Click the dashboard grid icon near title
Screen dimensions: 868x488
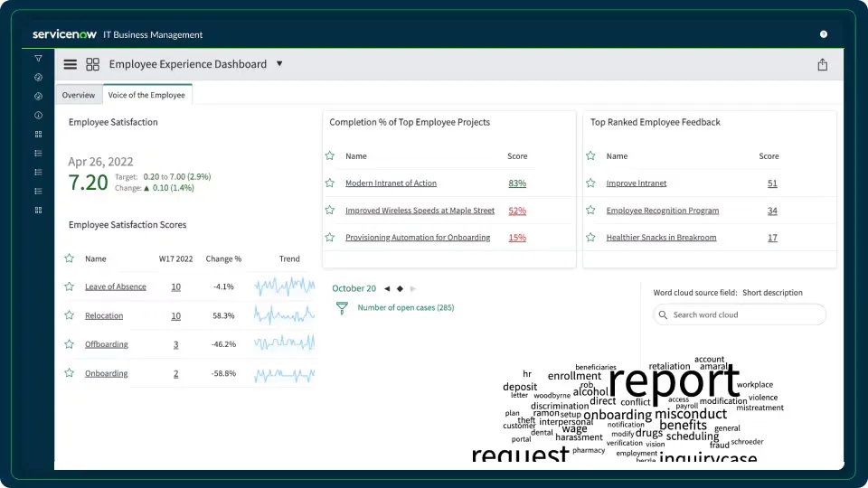point(92,64)
